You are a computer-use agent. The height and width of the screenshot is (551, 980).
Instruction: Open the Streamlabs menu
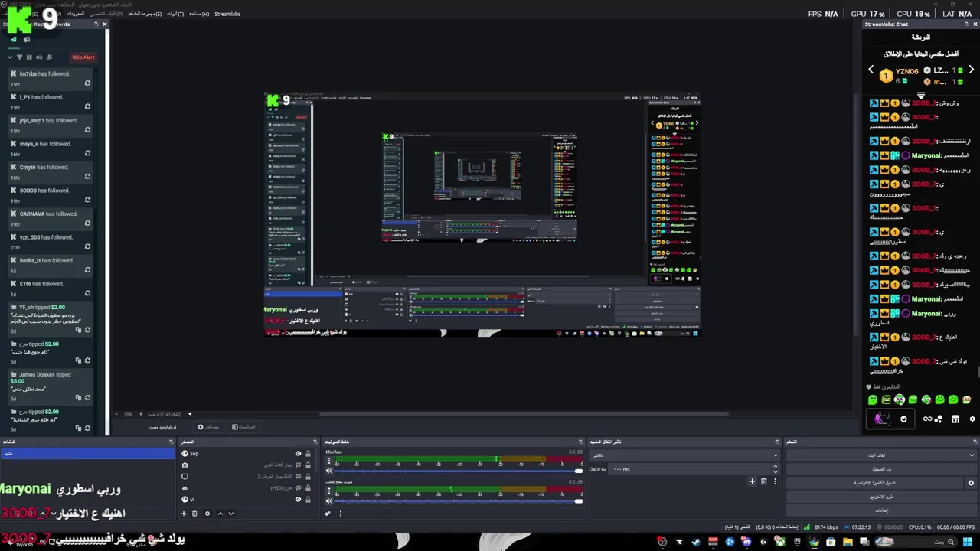(x=227, y=14)
